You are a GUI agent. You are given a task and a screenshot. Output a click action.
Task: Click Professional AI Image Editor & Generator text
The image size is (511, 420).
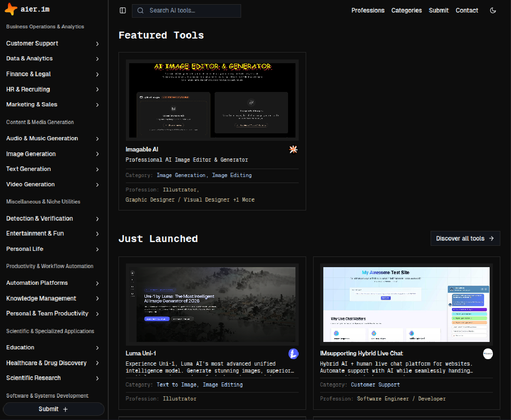coord(187,160)
